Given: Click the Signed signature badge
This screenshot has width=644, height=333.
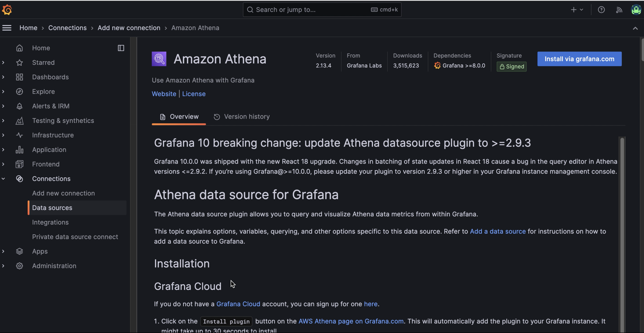Looking at the screenshot, I should pos(511,67).
